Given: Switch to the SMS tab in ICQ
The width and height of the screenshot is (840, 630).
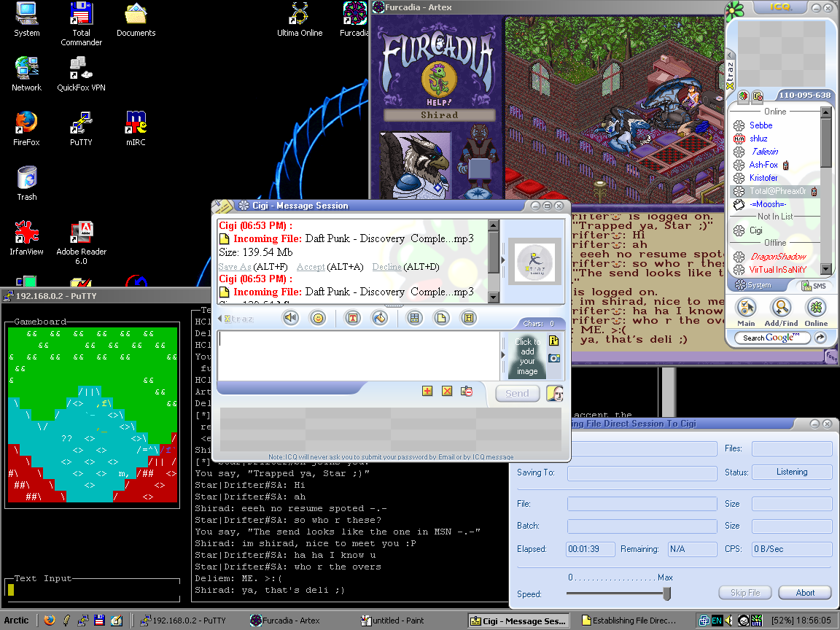Looking at the screenshot, I should (x=814, y=286).
